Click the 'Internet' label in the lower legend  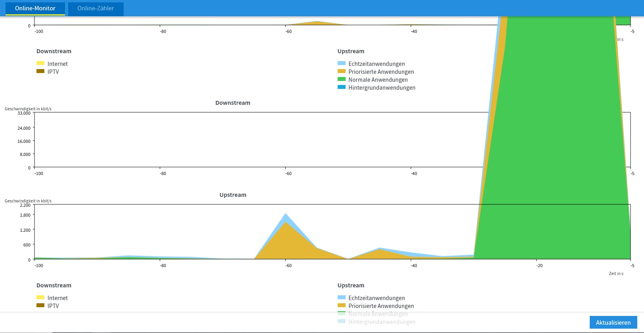tap(57, 298)
